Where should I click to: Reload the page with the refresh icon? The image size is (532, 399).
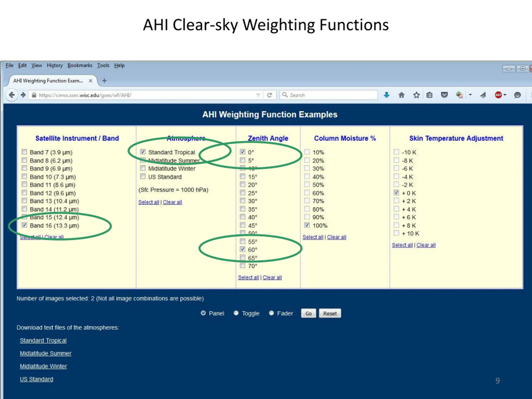click(x=269, y=95)
